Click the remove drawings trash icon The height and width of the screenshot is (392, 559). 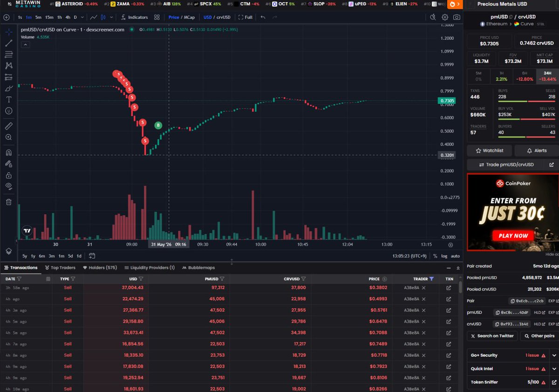[x=8, y=202]
